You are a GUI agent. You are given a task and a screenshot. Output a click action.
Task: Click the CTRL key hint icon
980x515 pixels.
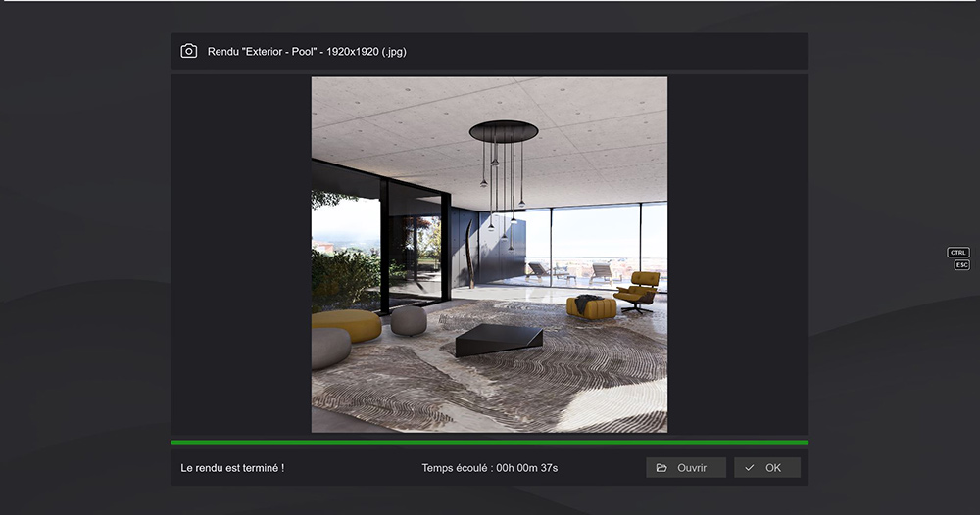pos(958,253)
